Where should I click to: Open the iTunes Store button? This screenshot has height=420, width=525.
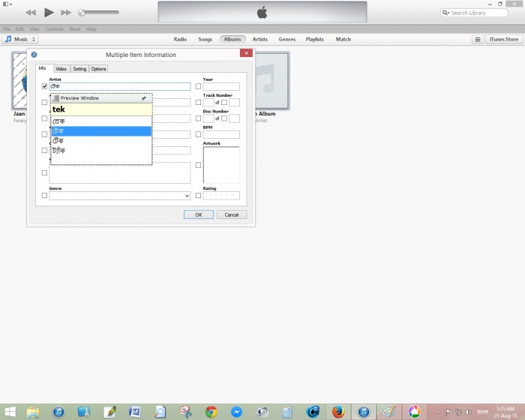coord(503,40)
